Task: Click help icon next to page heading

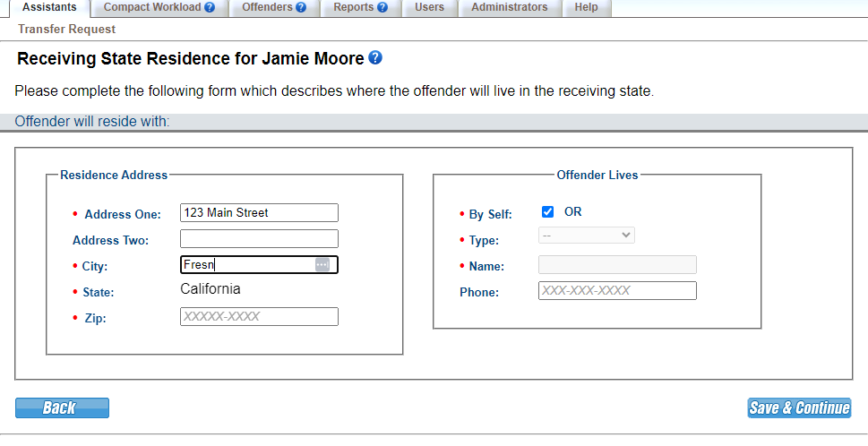Action: coord(375,57)
